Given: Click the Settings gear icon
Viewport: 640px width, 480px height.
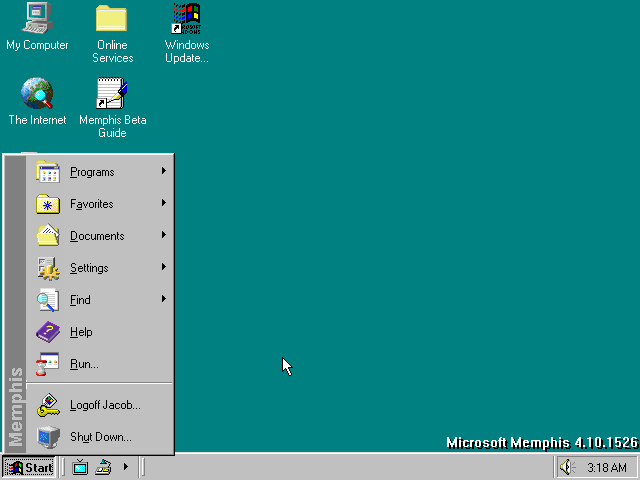Looking at the screenshot, I should [48, 268].
